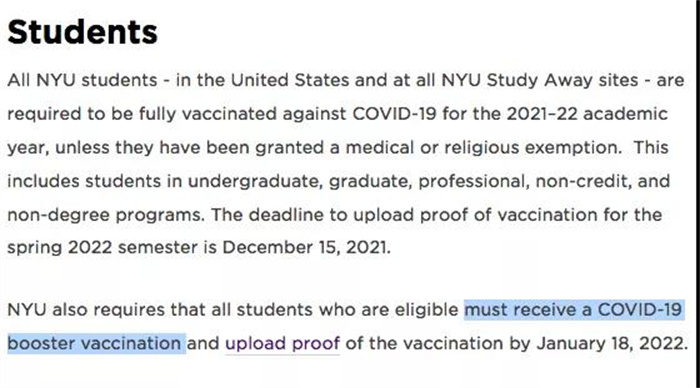
Task: Click the highlighted "booster vaccination" text
Action: point(94,343)
